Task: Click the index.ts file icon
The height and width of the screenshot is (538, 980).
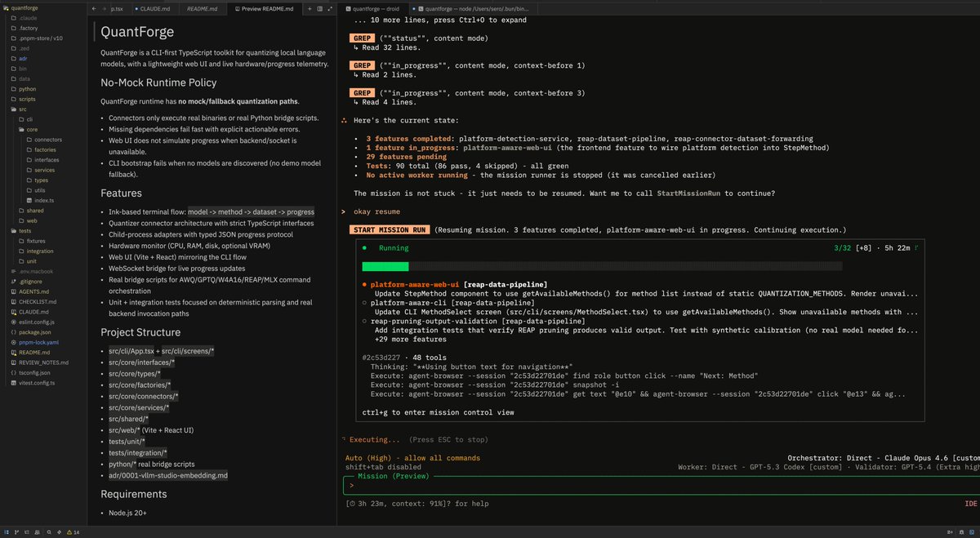Action: 29,200
